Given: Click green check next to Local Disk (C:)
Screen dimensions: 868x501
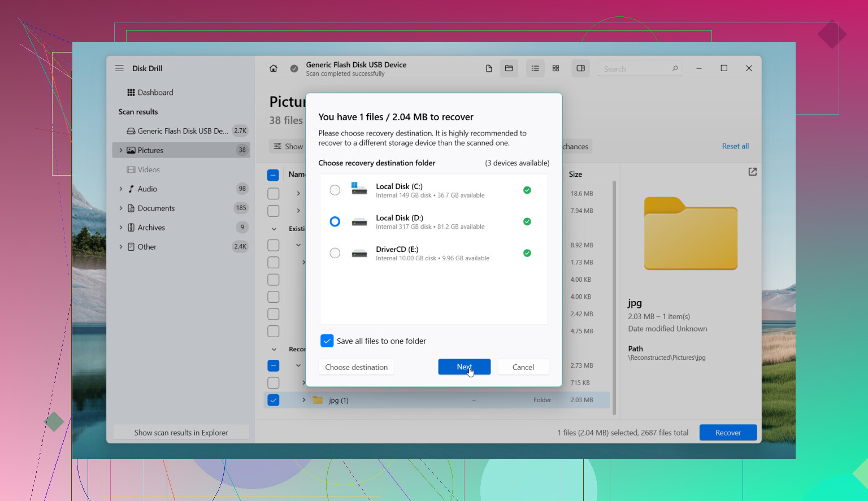Looking at the screenshot, I should point(527,190).
